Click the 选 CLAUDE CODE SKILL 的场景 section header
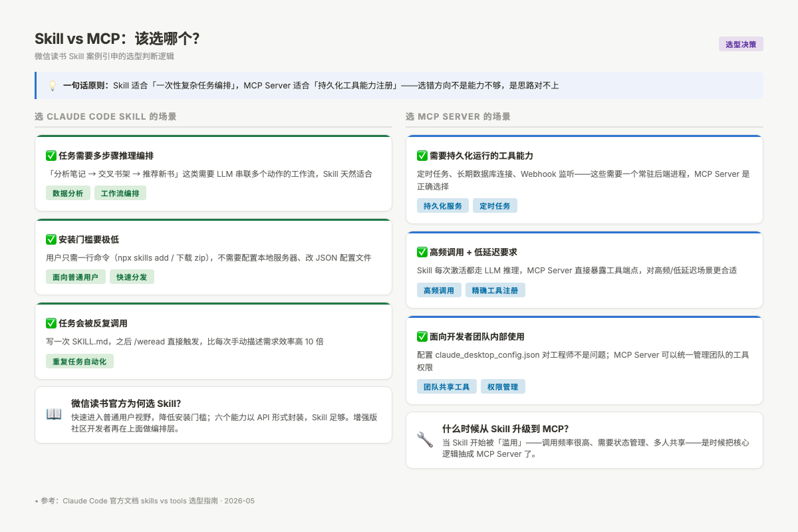Screen dimensions: 798x532 (x=106, y=116)
